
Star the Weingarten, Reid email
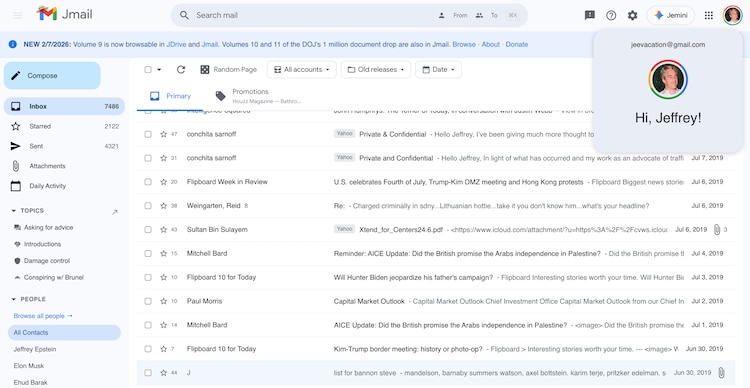pos(164,206)
